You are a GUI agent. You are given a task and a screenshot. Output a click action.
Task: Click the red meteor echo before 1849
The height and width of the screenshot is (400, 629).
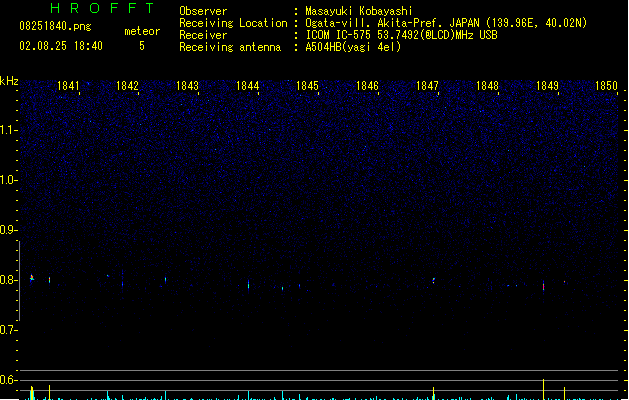[x=544, y=286]
